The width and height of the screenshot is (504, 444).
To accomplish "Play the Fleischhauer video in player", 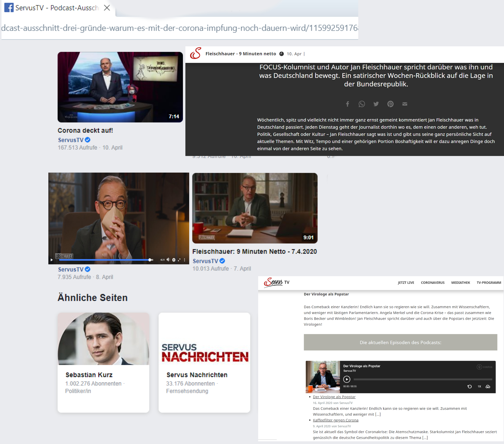I will pos(51,260).
